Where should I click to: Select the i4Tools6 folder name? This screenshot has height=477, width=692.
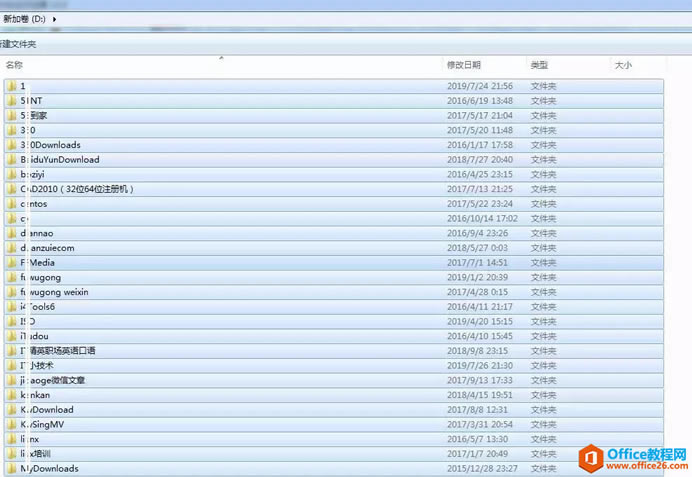click(38, 307)
